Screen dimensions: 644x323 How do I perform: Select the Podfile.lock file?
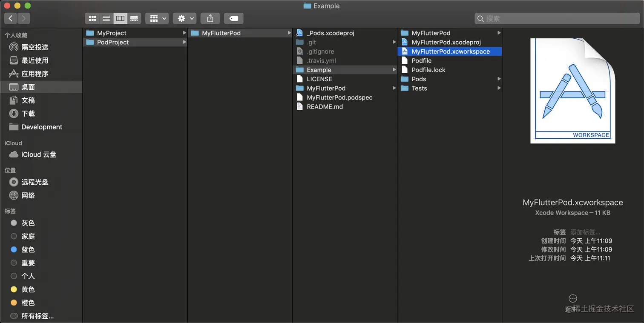[450, 70]
